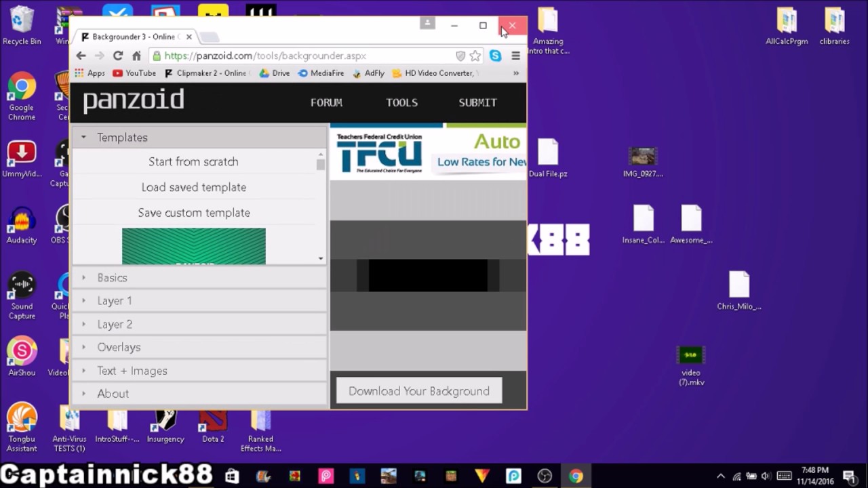This screenshot has width=868, height=488.
Task: Click the panzoid logo
Action: point(134,101)
